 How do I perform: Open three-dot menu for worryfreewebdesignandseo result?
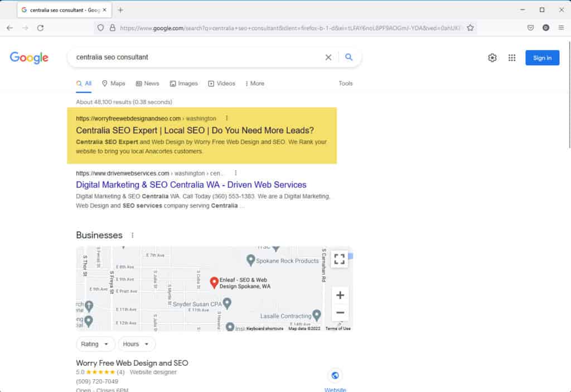227,118
